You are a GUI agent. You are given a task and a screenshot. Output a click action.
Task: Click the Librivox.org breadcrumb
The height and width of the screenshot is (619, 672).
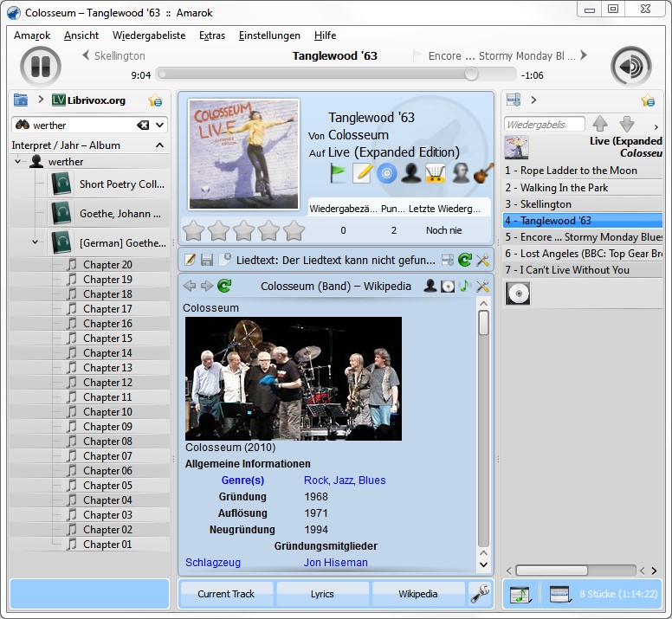click(89, 100)
